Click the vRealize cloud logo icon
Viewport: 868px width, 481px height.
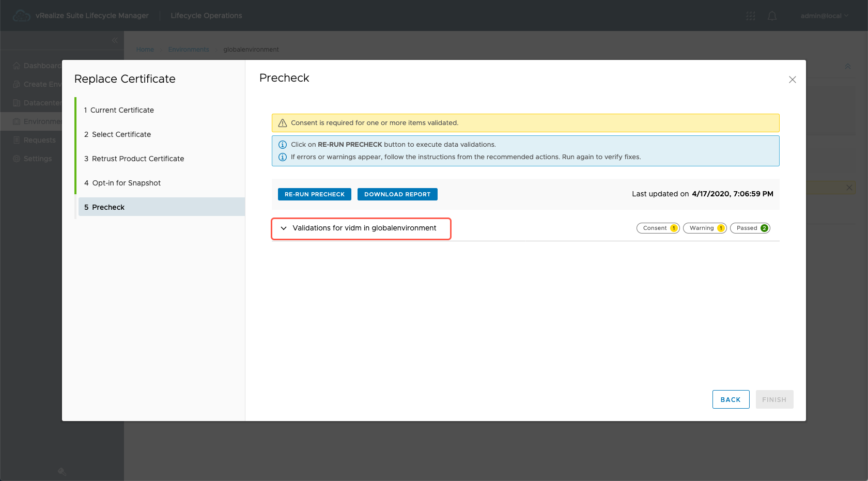pos(21,16)
